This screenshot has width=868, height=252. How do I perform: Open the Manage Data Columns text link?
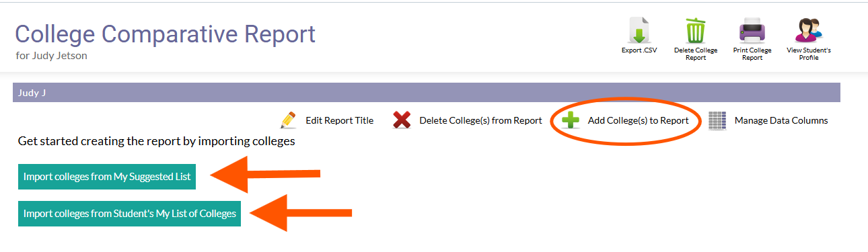click(x=781, y=121)
